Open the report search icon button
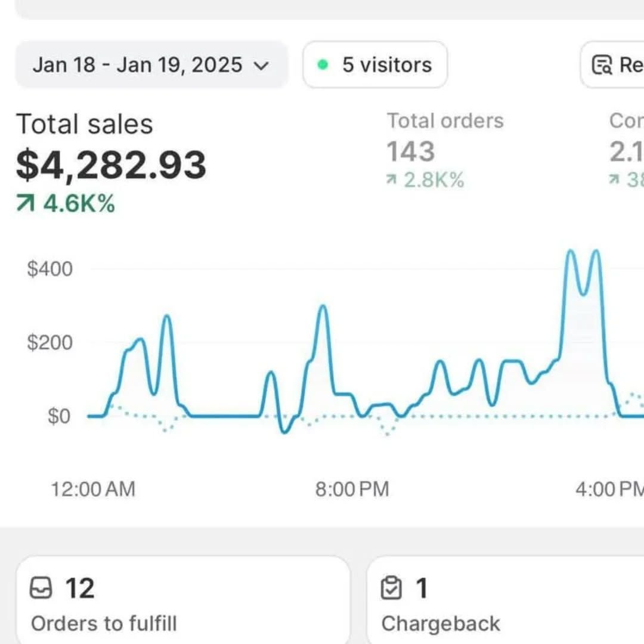This screenshot has width=644, height=644. click(x=603, y=65)
